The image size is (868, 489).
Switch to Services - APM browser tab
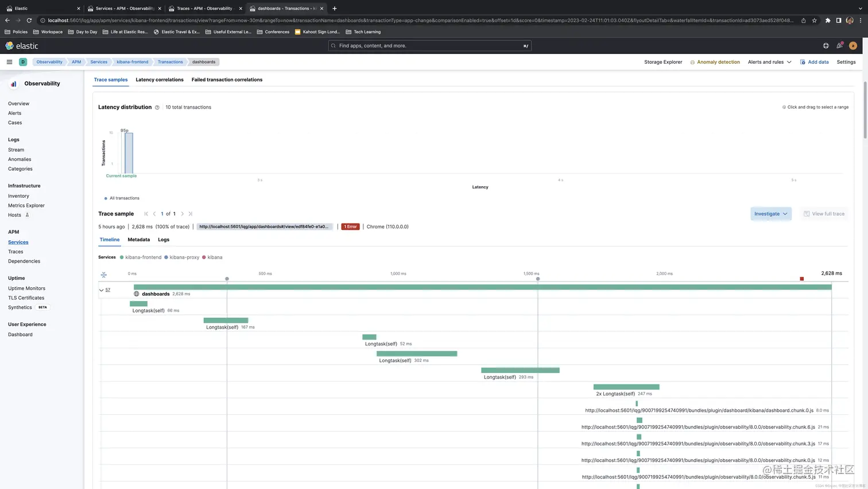tap(123, 8)
